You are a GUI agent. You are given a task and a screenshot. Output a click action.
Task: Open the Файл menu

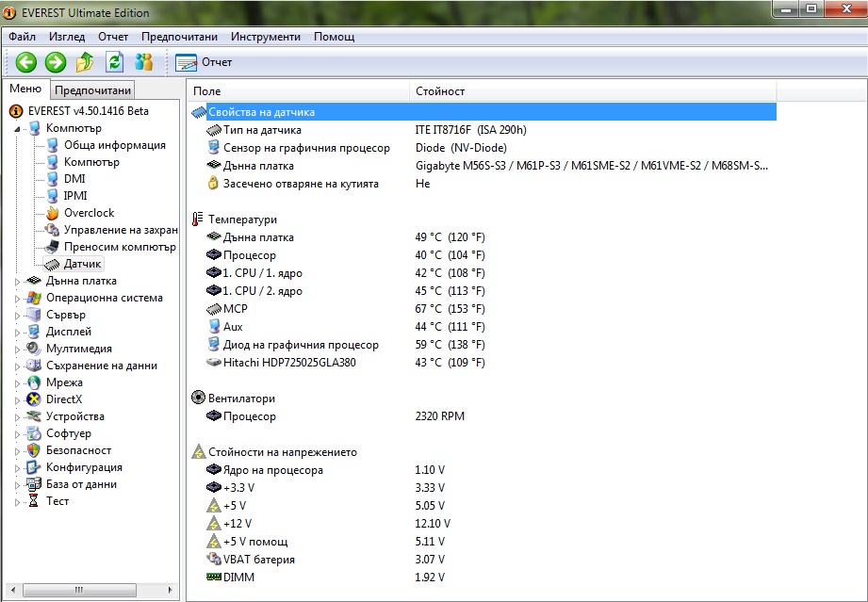click(22, 37)
